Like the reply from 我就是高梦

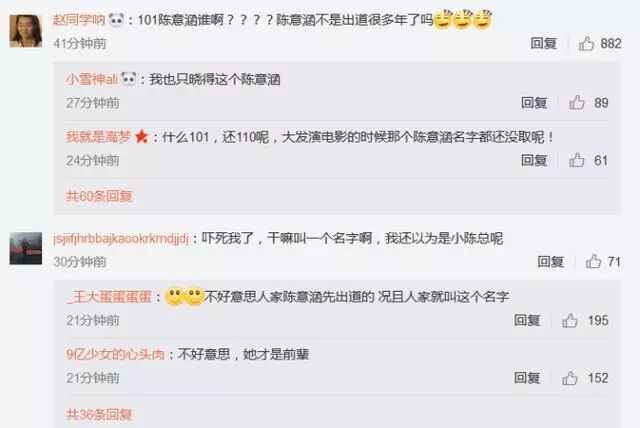coord(577,160)
